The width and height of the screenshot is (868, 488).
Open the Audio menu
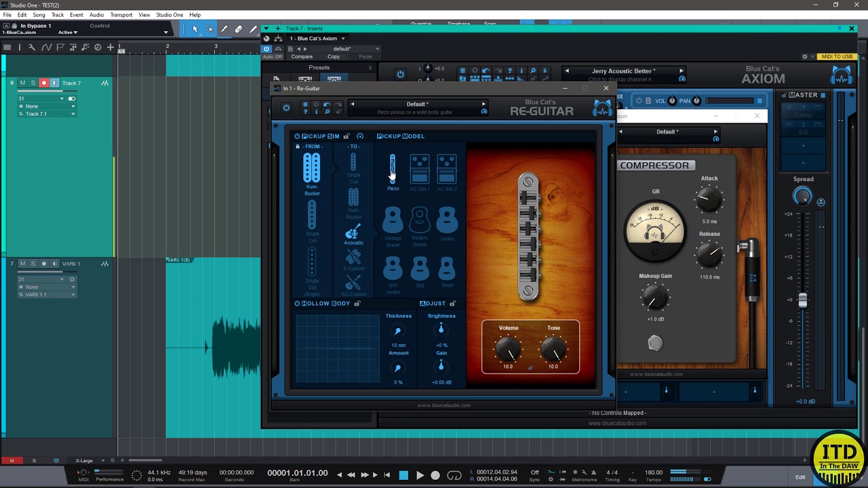[96, 15]
